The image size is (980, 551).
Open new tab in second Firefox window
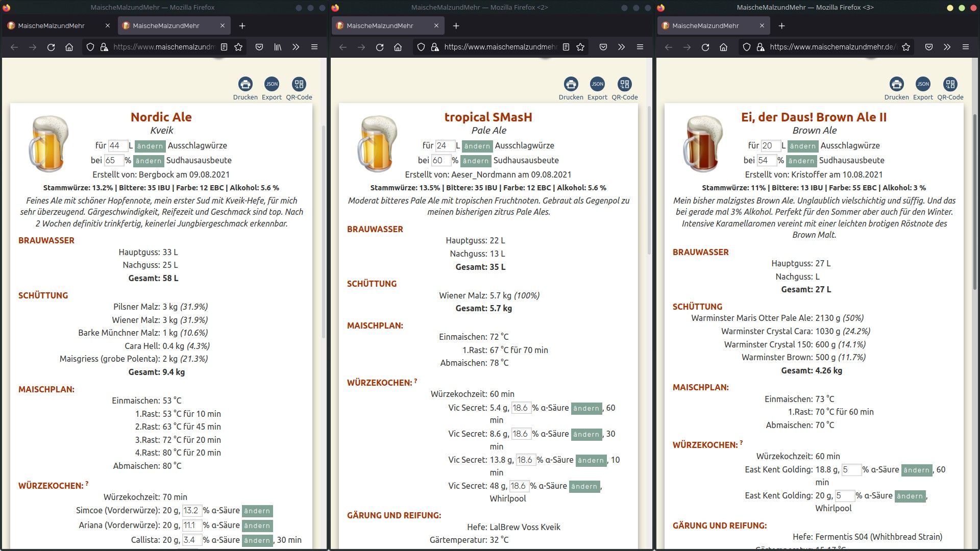[x=456, y=26]
